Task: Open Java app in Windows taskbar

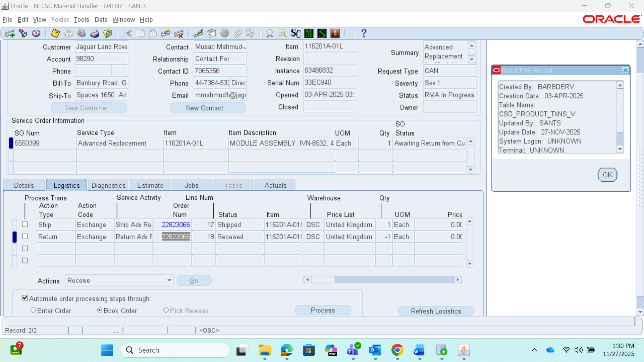Action: (x=464, y=350)
